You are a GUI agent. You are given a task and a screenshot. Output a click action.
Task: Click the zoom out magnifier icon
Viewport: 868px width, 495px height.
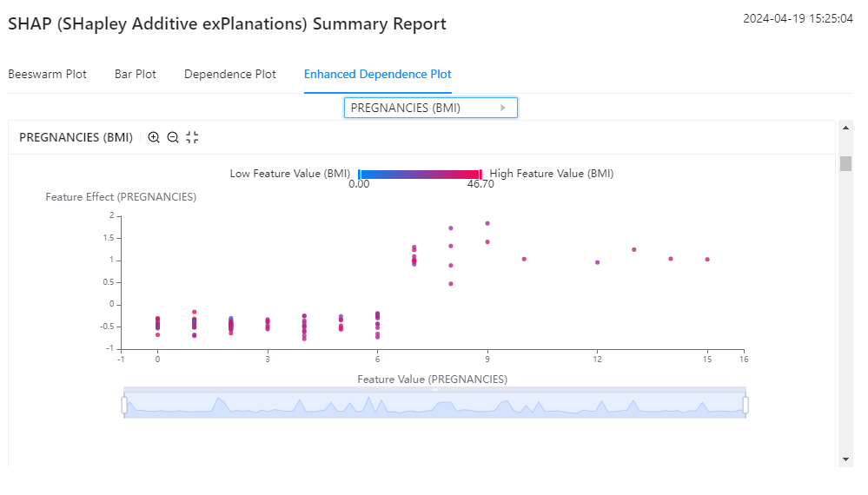[x=173, y=137]
